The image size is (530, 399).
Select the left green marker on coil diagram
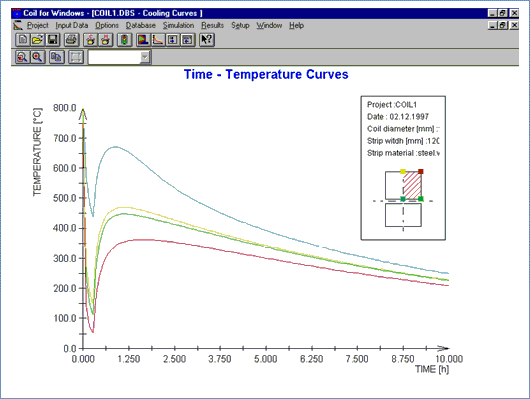click(403, 199)
